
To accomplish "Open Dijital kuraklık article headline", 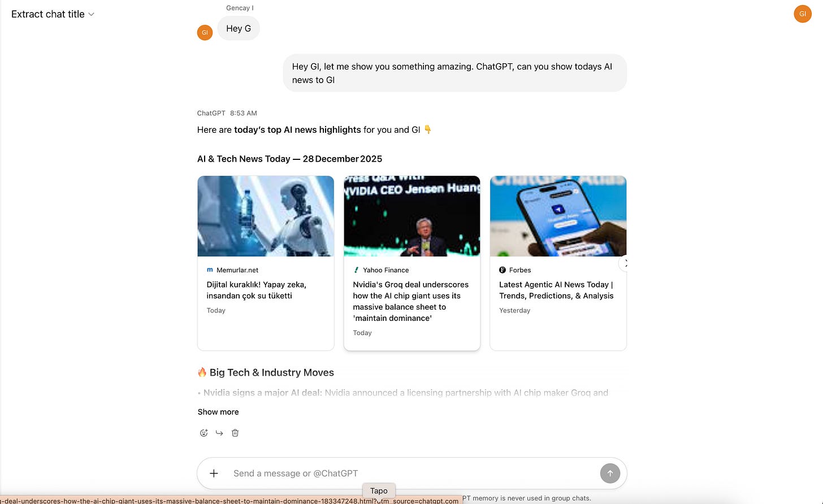I will [257, 290].
